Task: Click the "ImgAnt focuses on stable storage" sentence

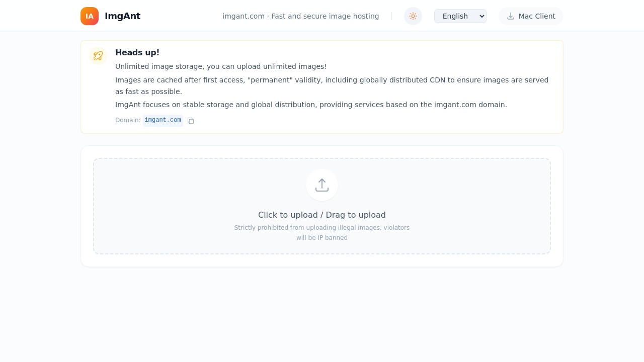Action: 311,105
